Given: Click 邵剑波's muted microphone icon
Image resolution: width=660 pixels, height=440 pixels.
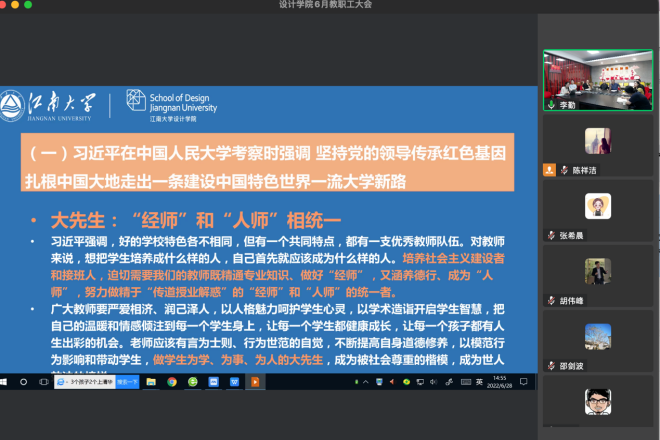Looking at the screenshot, I should click(552, 365).
